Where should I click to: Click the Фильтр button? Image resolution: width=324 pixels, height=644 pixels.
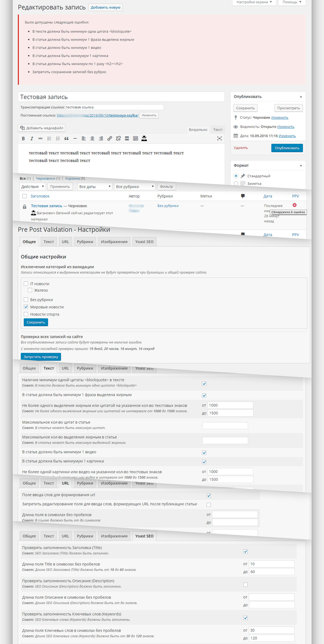[166, 187]
